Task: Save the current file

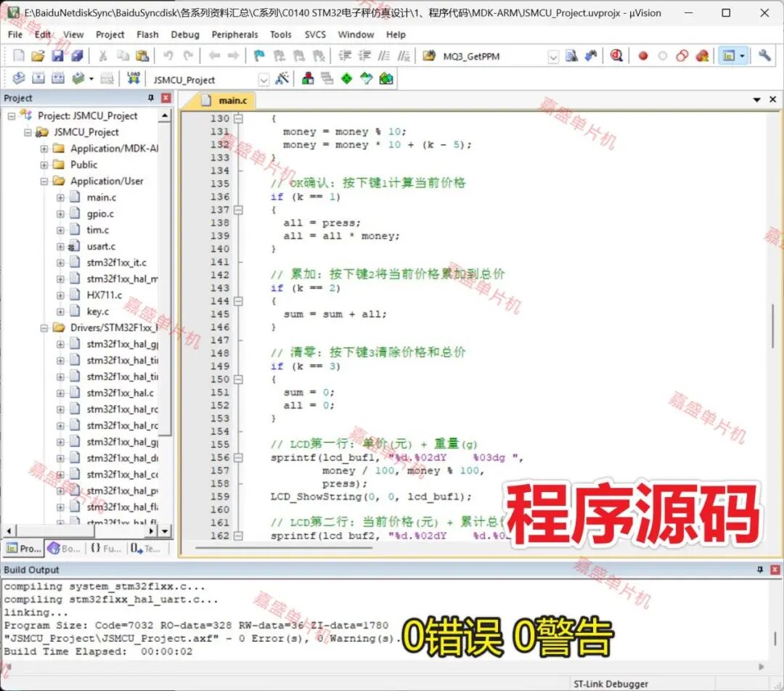Action: 57,55
